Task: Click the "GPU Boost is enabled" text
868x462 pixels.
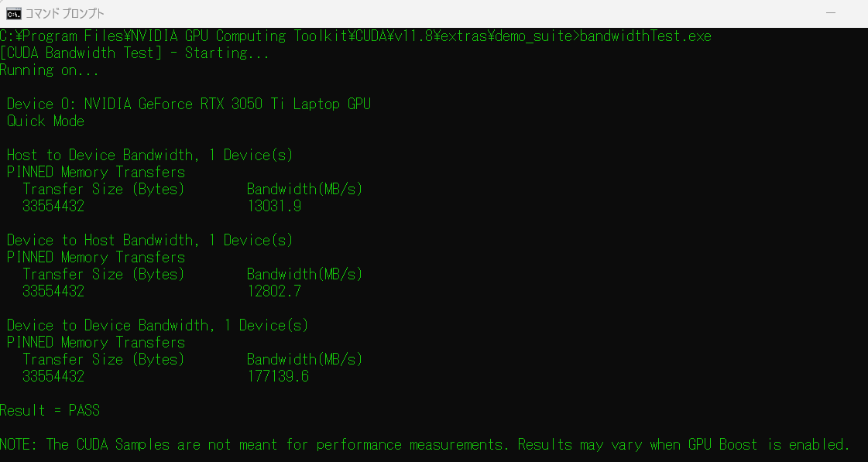Action: coord(769,445)
